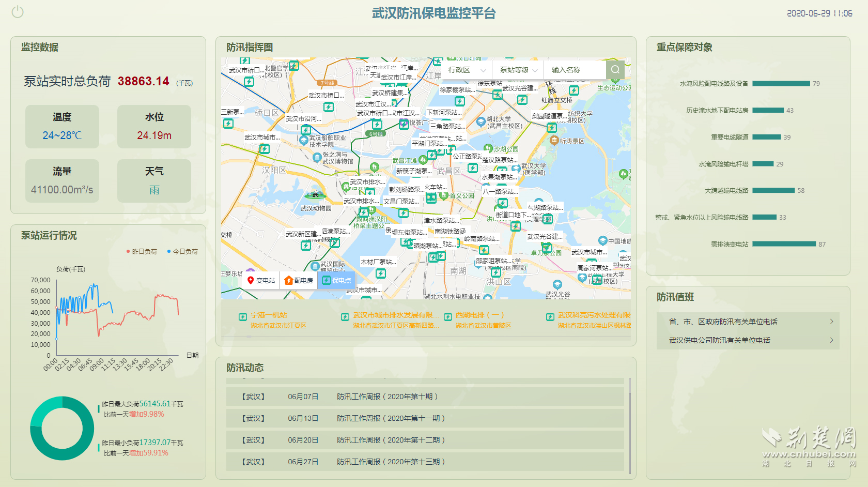This screenshot has height=487, width=868.
Task: Click the 水淹风险输电杆塔 bar (29)
Action: click(763, 164)
